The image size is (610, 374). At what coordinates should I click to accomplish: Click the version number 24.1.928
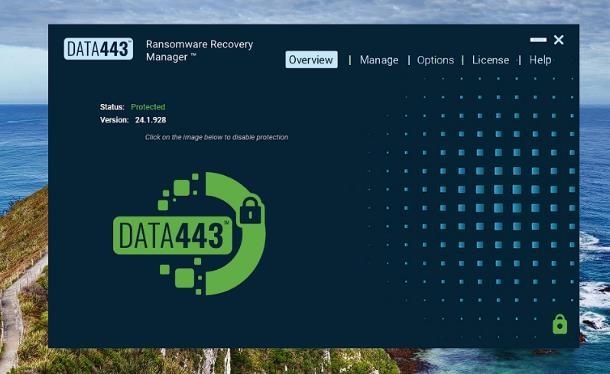click(151, 120)
